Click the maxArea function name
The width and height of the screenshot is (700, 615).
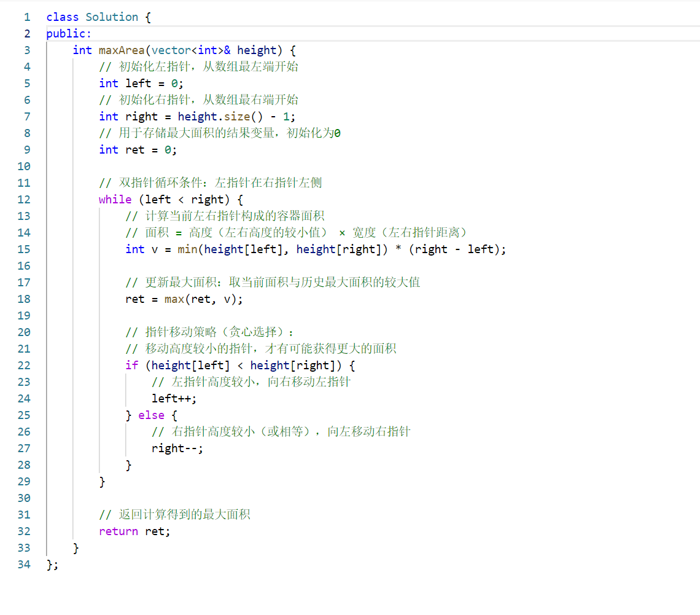122,50
